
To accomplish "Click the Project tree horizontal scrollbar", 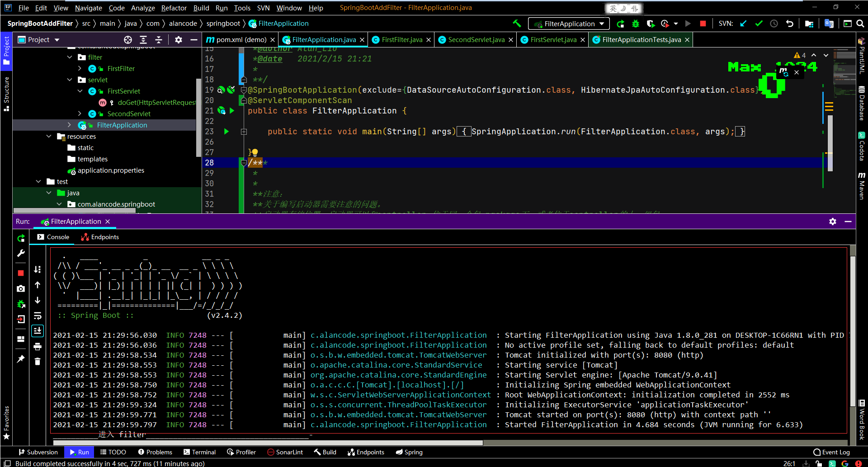I will pos(75,210).
